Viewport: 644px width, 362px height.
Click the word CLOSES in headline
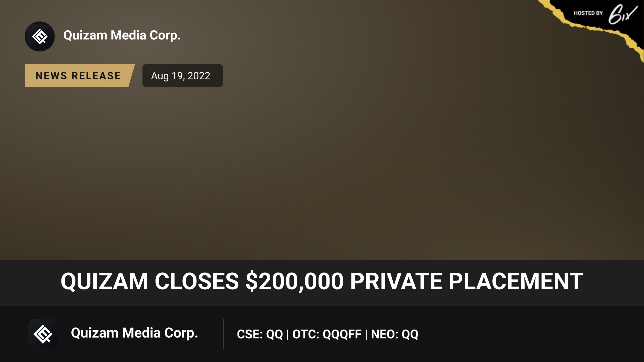coord(197,281)
